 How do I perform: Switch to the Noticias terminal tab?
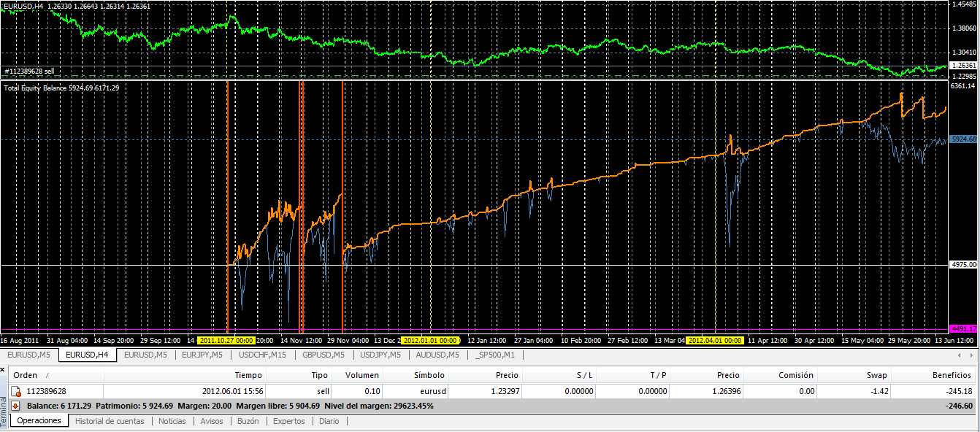pyautogui.click(x=172, y=421)
